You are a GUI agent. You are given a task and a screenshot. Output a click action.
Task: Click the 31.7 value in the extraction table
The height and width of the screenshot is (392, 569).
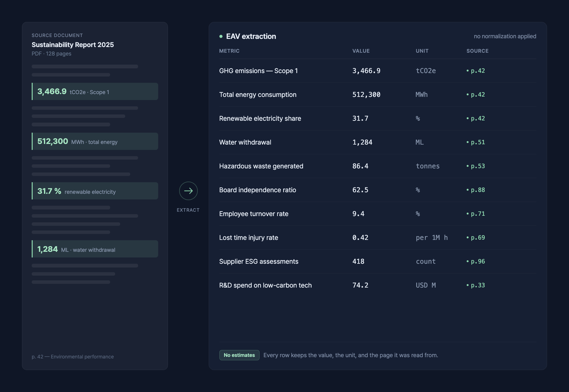360,119
